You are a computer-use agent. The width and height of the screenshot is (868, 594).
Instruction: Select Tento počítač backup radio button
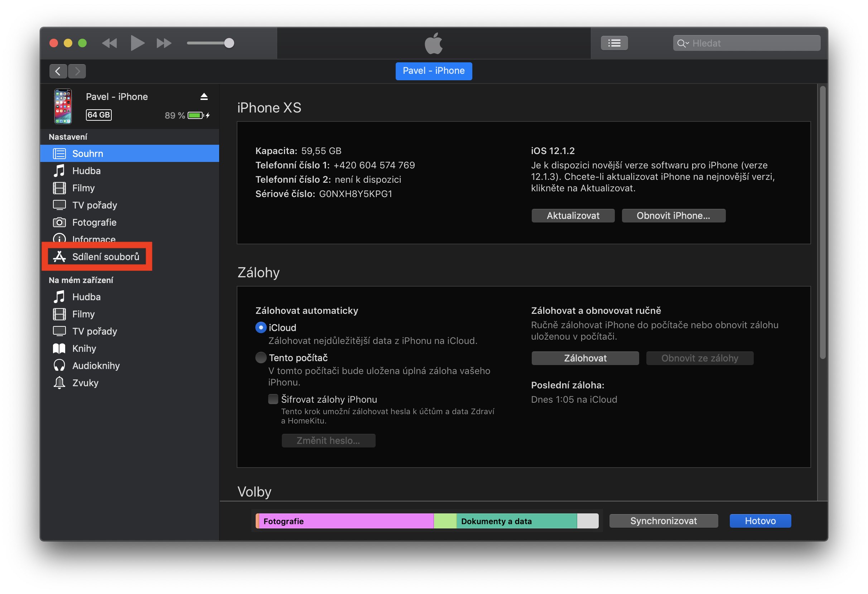[x=261, y=358]
